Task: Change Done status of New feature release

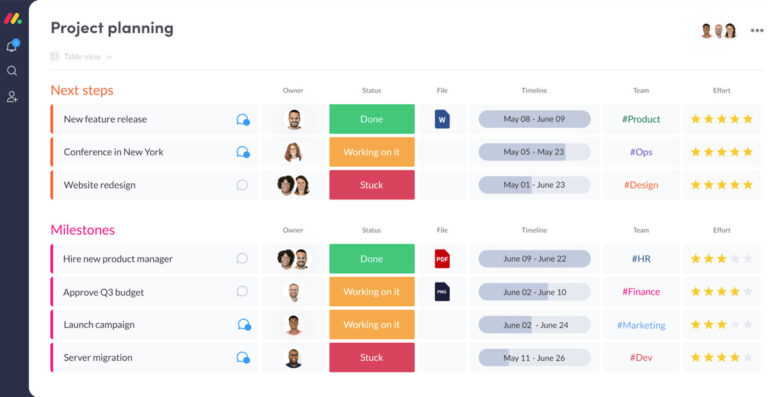Action: coord(372,119)
